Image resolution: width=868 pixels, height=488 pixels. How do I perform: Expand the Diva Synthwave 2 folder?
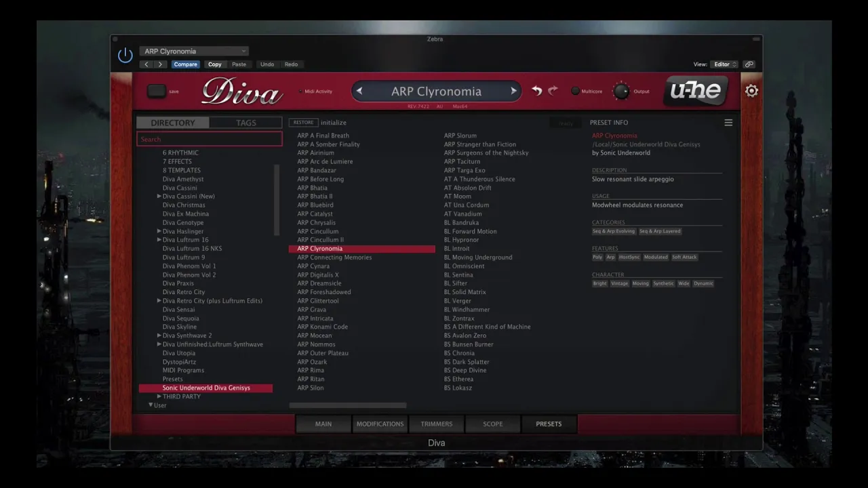159,335
